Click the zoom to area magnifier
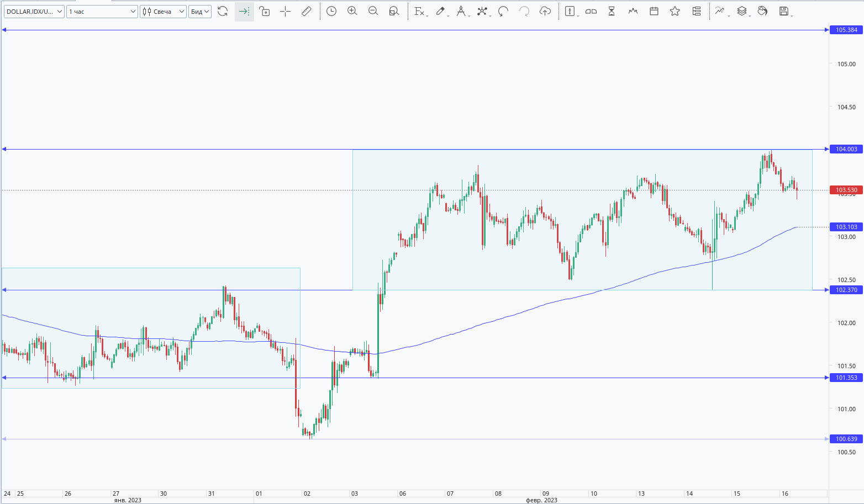 (x=393, y=11)
